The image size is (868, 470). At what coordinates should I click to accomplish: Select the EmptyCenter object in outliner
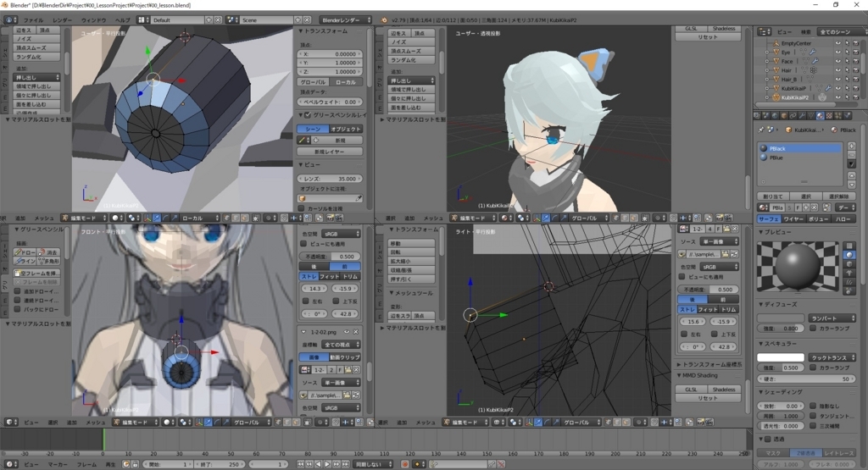[796, 43]
